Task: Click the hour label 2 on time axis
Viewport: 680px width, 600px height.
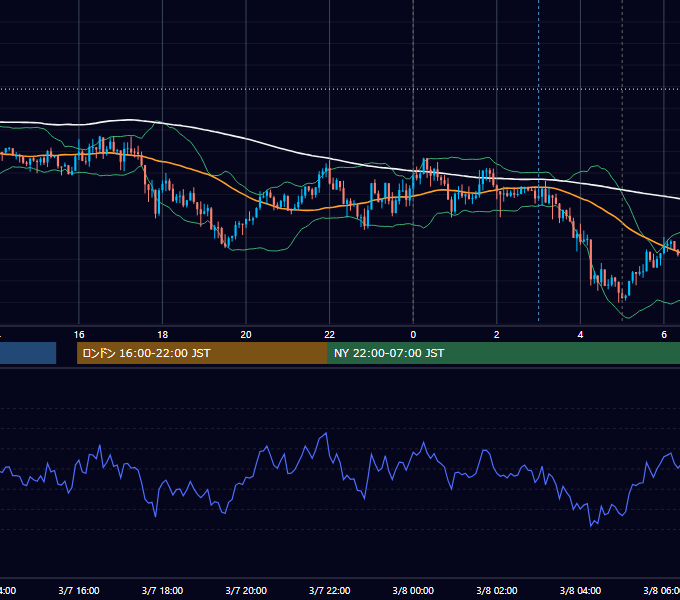Action: point(497,335)
